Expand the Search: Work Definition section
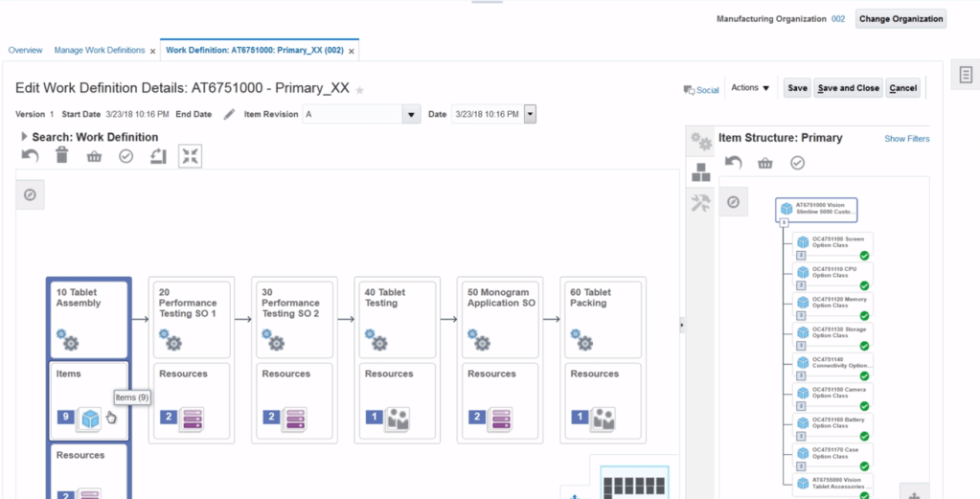The image size is (980, 499). pos(24,137)
